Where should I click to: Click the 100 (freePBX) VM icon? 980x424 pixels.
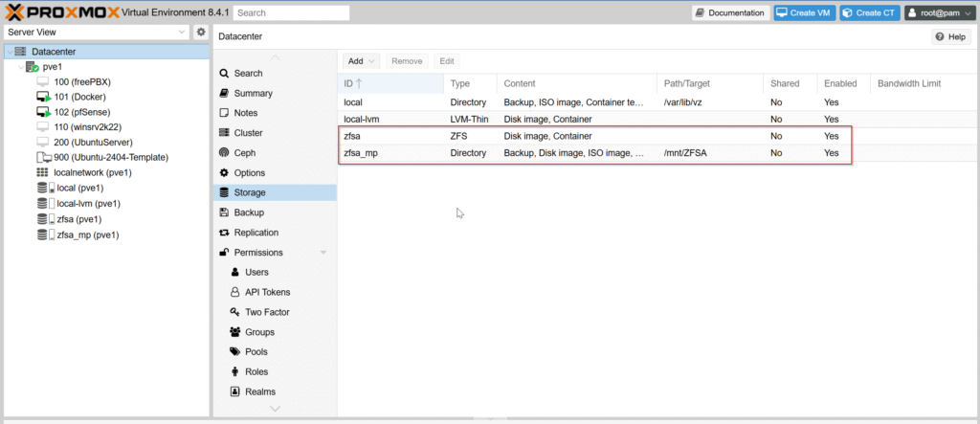pos(42,82)
